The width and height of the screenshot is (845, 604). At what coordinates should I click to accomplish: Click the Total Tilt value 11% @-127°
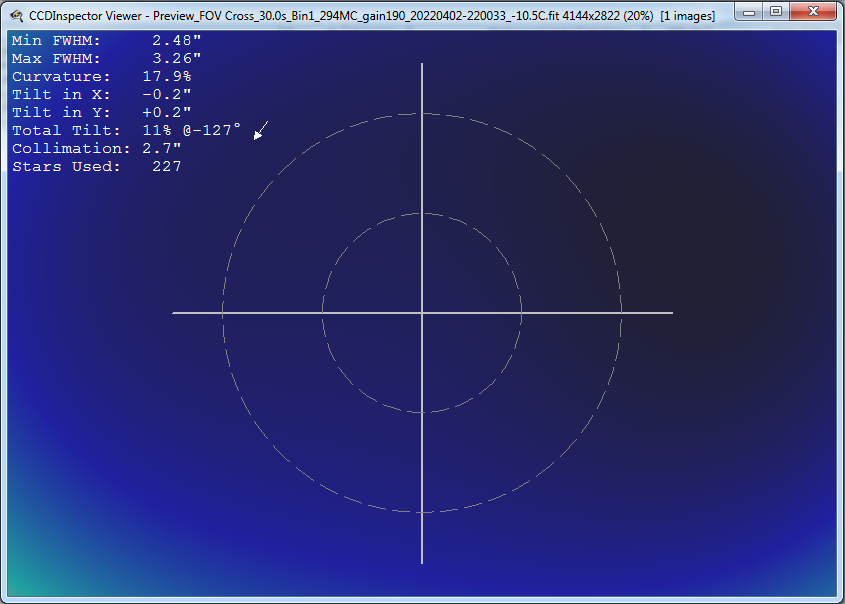click(191, 130)
